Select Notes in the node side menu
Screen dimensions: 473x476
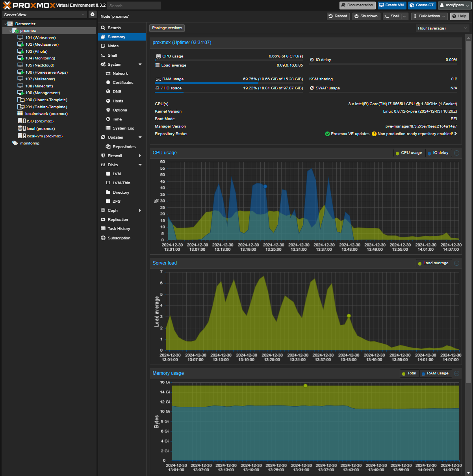coord(122,46)
